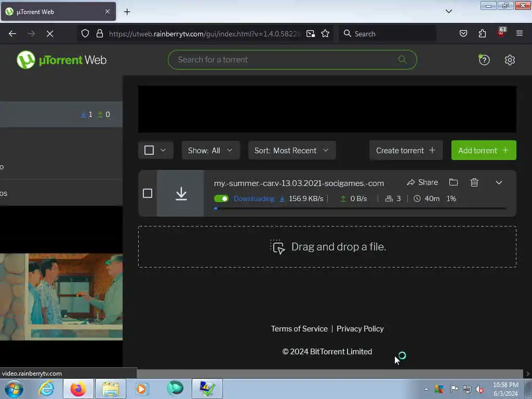Screen dimensions: 532x399
Task: Go back using the browser back arrow
Action: point(12,34)
